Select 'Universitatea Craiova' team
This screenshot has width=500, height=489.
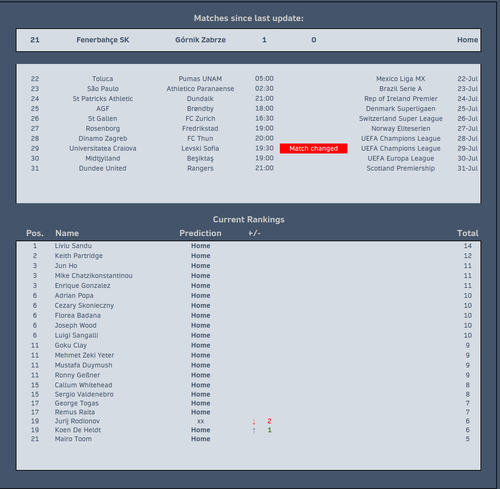click(103, 148)
